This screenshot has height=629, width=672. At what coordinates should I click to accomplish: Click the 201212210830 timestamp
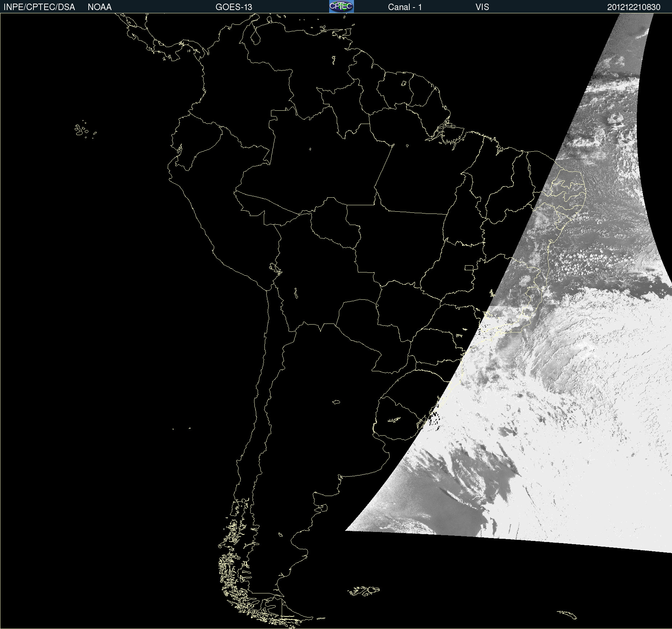[634, 7]
